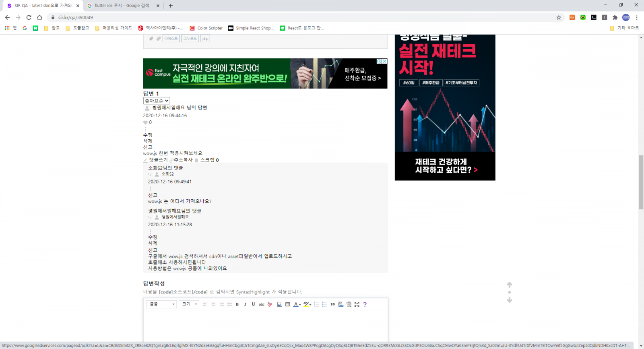Toggle underline formatting in the editor

(x=253, y=304)
